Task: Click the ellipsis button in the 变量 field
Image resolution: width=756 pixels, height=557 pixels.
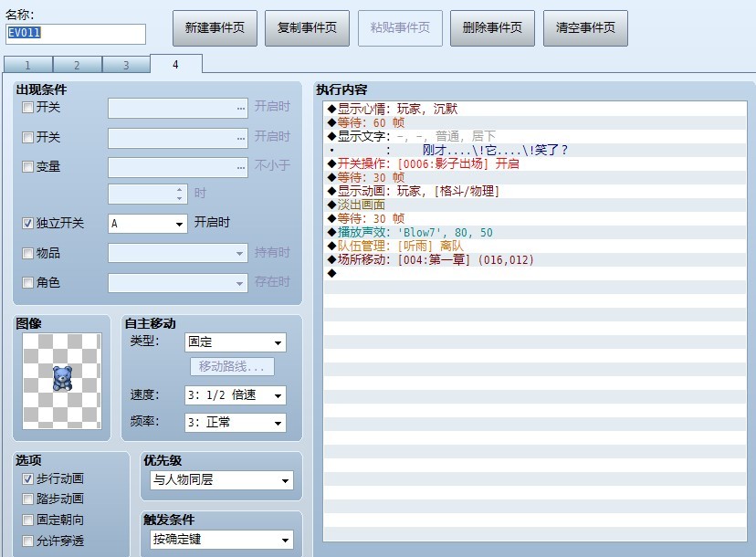Action: point(241,168)
